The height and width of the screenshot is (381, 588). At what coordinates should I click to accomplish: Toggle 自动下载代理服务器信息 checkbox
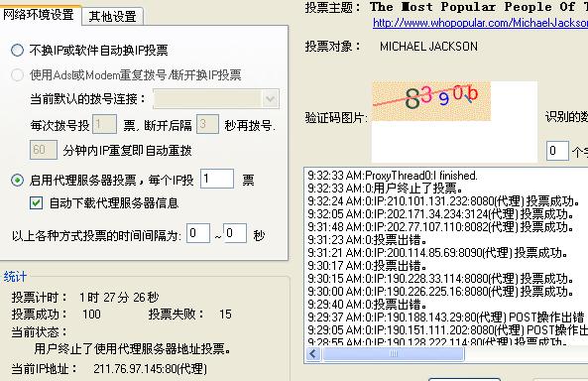click(x=36, y=203)
